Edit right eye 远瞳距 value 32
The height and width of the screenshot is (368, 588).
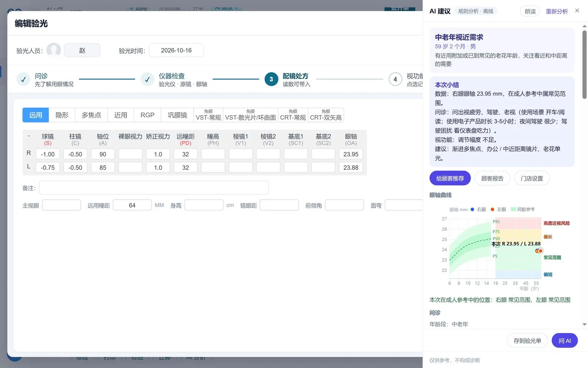(186, 154)
